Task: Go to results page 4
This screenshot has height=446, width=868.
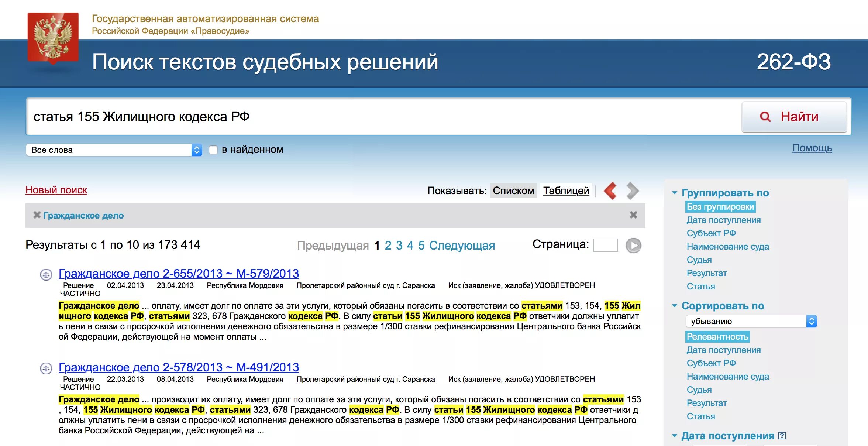Action: (x=410, y=246)
